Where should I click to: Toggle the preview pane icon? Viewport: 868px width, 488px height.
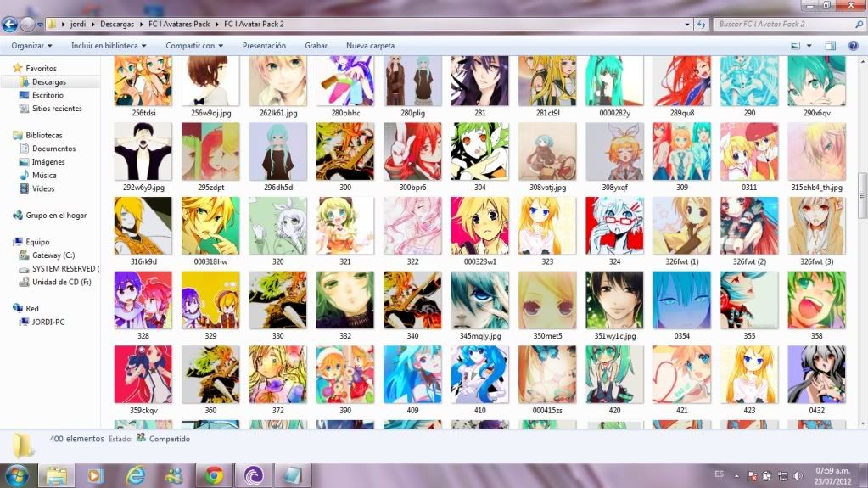tap(830, 46)
